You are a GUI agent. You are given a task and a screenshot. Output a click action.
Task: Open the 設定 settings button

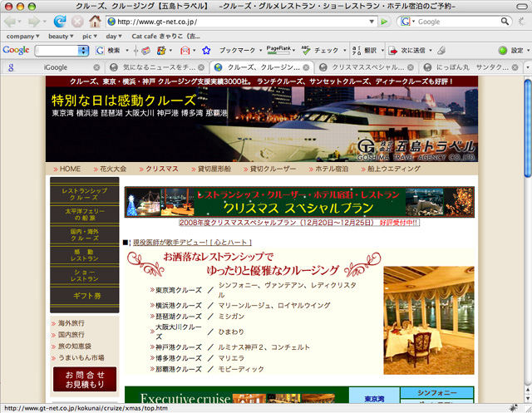511,51
